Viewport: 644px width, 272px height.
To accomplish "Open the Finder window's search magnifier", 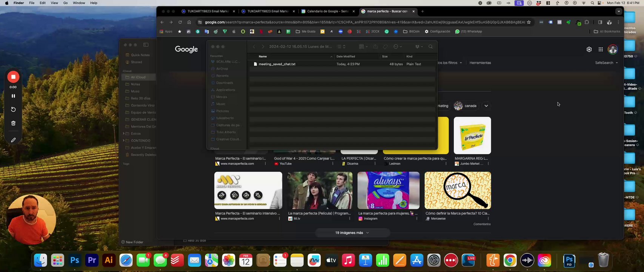I will coord(430,46).
